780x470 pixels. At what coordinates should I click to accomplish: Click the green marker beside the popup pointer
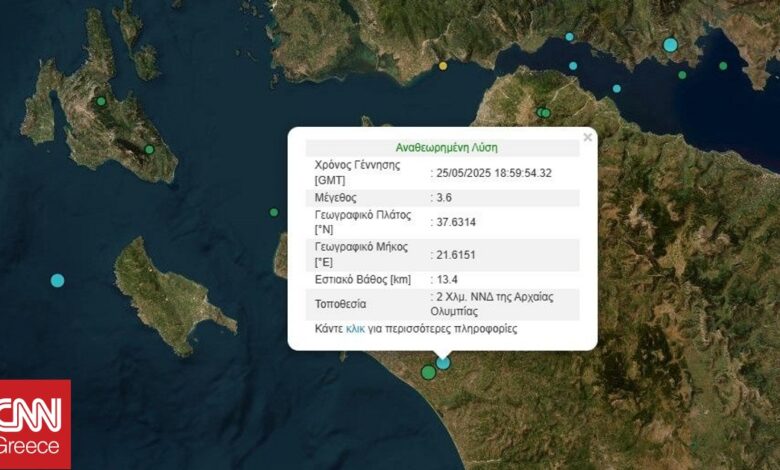click(x=428, y=372)
